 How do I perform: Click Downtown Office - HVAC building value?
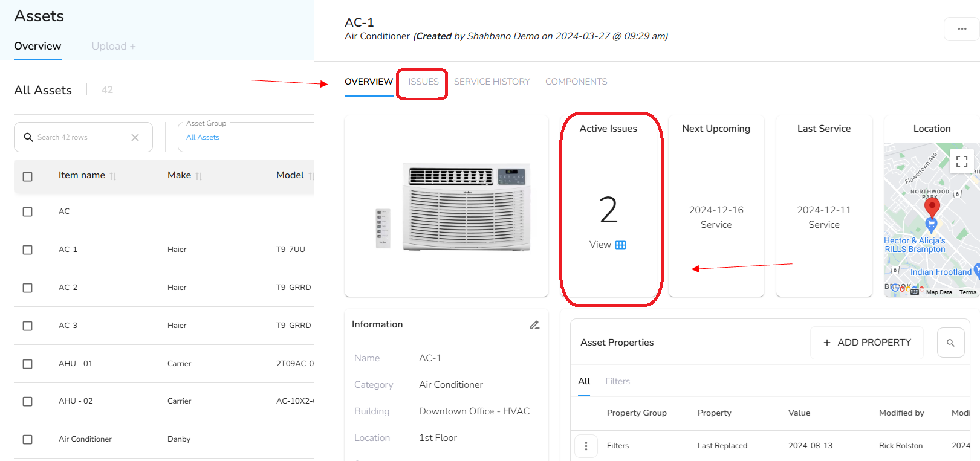coord(474,411)
